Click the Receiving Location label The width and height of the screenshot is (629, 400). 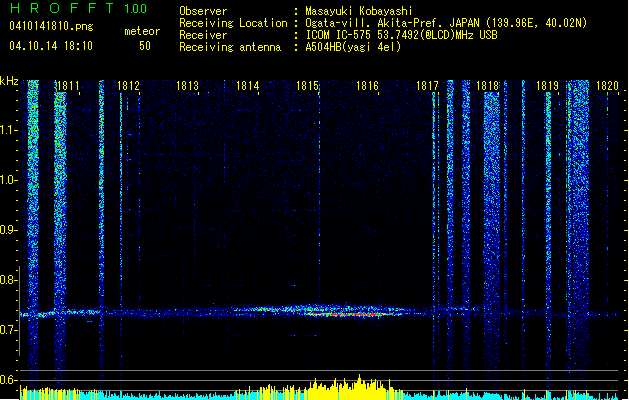point(233,23)
